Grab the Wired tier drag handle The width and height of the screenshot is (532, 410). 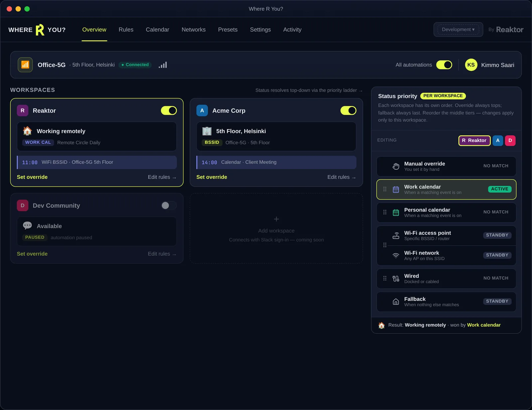coord(385,278)
